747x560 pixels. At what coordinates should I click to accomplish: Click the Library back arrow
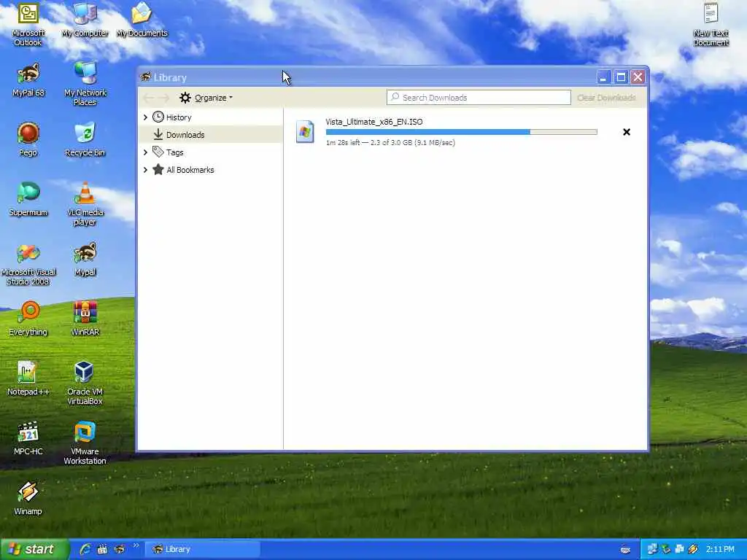(148, 98)
